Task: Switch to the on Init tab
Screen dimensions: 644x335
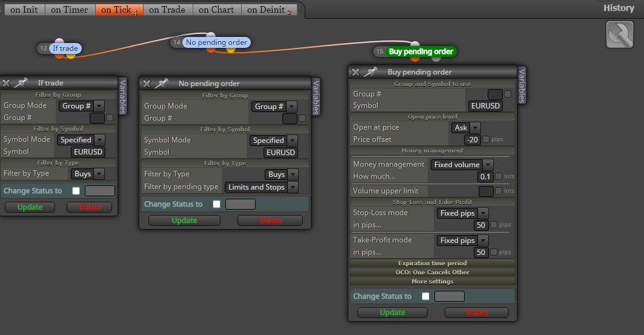Action: point(24,10)
